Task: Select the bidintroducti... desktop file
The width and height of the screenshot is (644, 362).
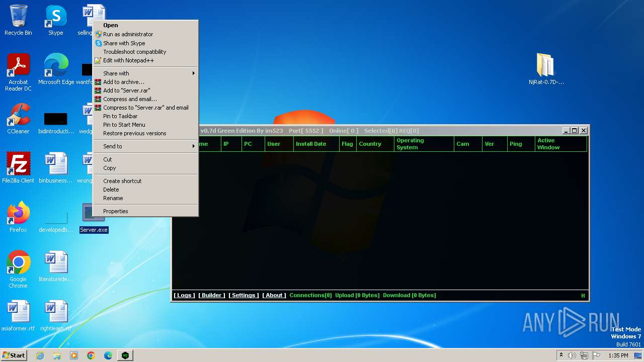Action: 56,123
